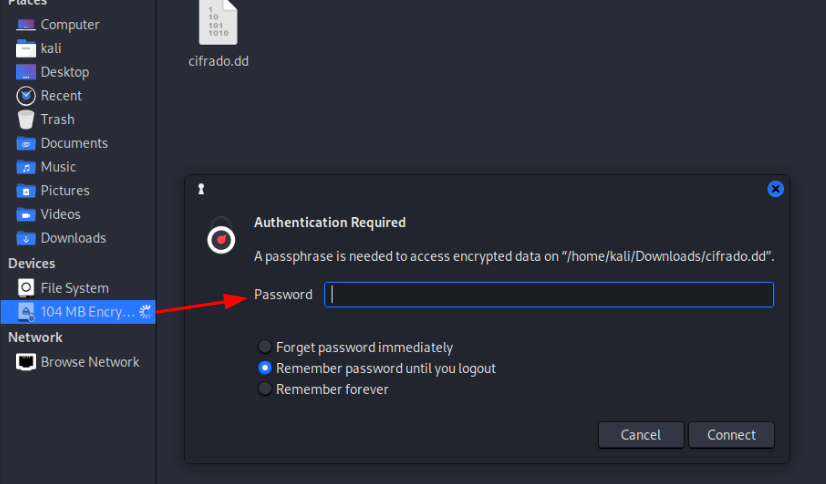This screenshot has width=826, height=484.
Task: Open Browse Network entry
Action: pyautogui.click(x=78, y=362)
